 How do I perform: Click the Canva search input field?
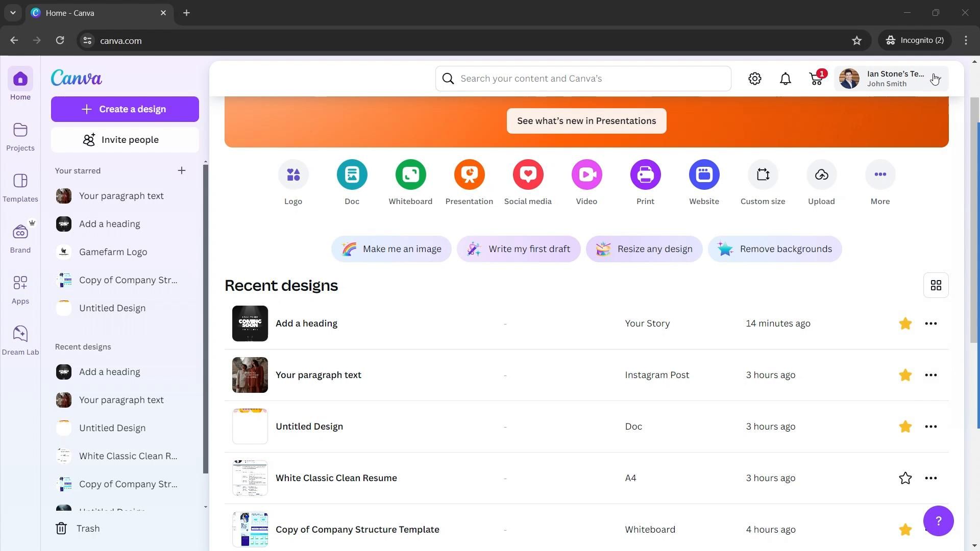point(592,79)
